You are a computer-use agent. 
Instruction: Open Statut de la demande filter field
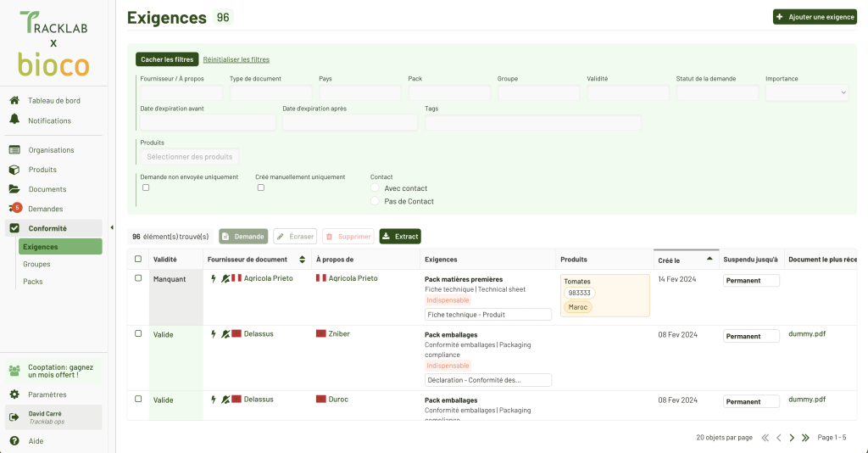717,92
